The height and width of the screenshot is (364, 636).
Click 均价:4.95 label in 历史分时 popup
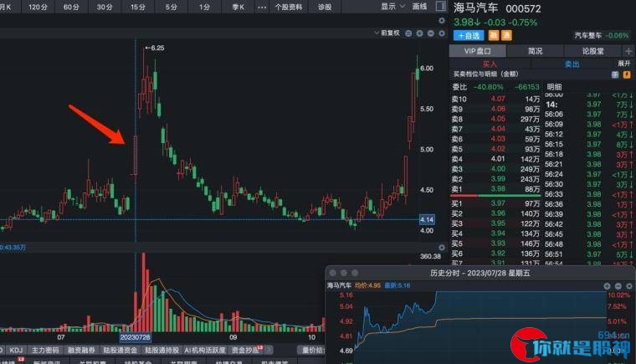367,285
